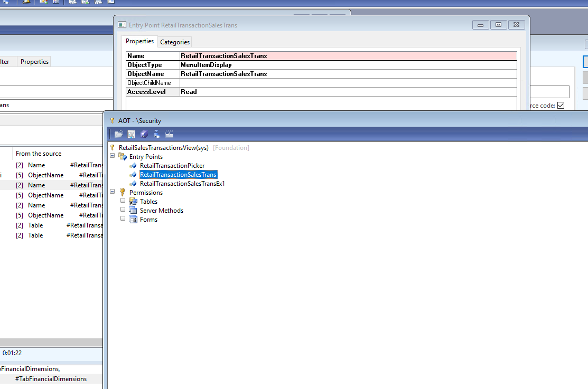
Task: Click the RetailTransactionSalesTransEx1 node icon
Action: tap(133, 184)
